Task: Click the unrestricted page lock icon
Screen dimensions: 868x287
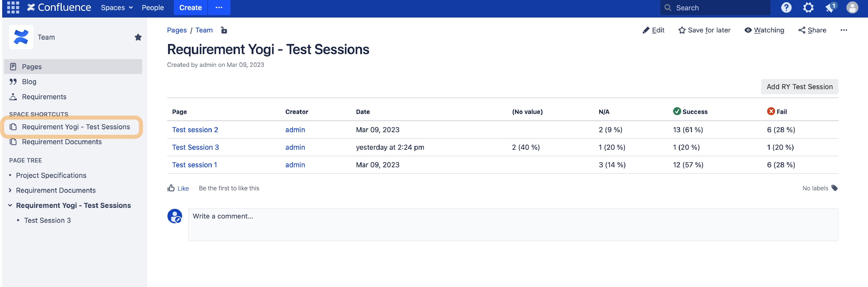Action: 224,30
